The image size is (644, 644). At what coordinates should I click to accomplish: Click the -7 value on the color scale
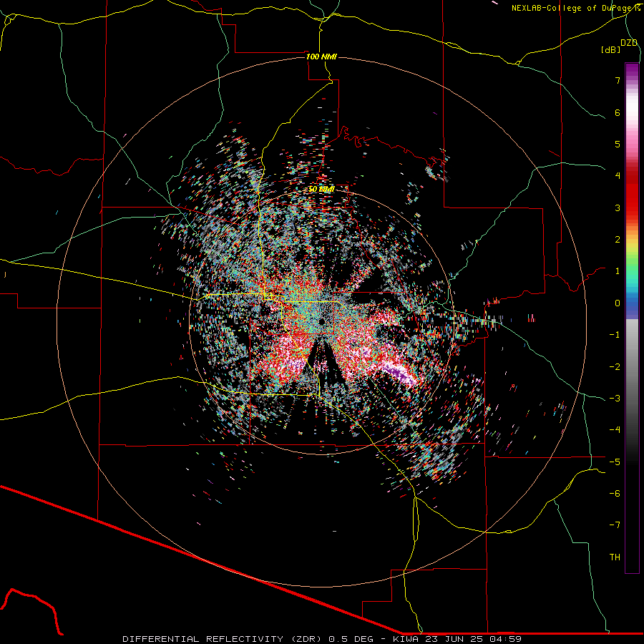(615, 525)
